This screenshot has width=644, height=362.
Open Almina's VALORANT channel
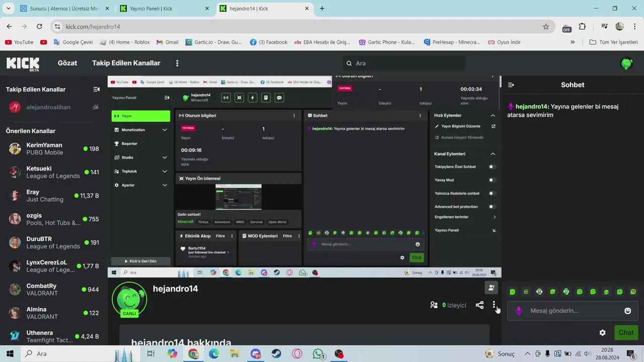53,313
